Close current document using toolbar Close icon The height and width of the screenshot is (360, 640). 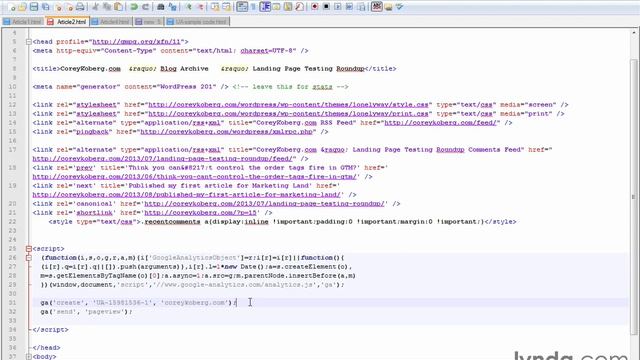click(58, 7)
